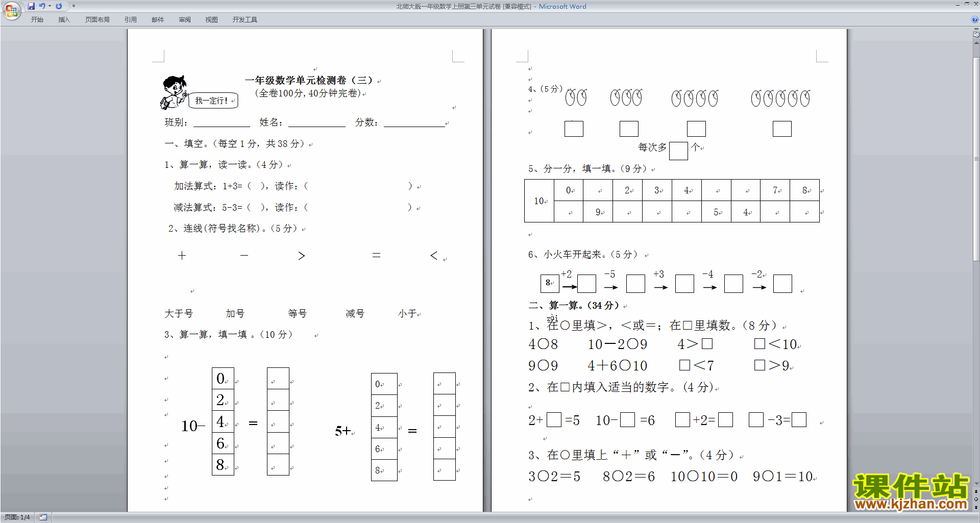Click the 我一定行! speech bubble text box
Screen dimensions: 980x523
coord(213,101)
